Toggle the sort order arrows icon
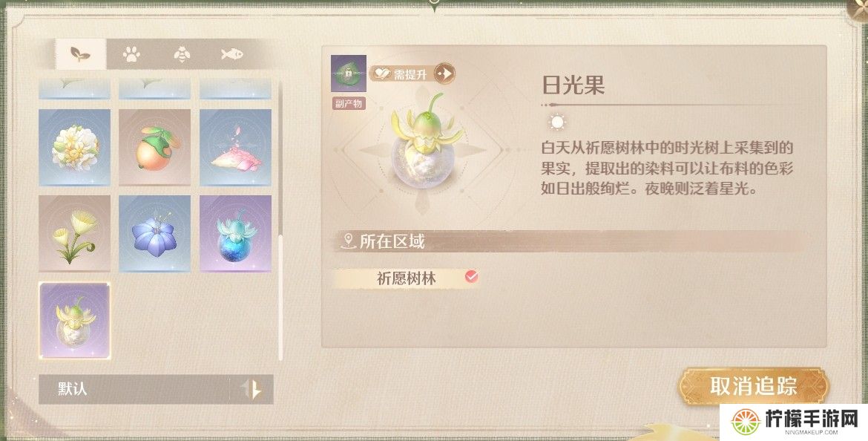This screenshot has height=441, width=868. pos(252,389)
